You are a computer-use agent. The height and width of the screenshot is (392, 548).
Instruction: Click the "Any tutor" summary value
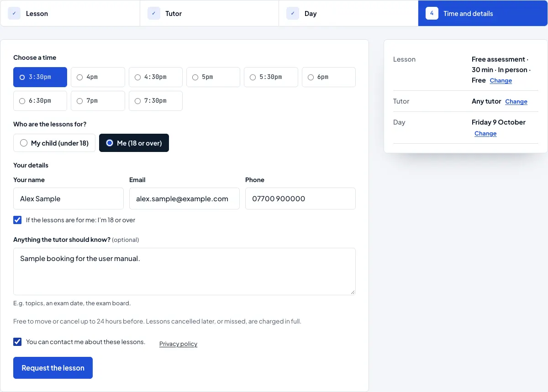[x=486, y=101]
